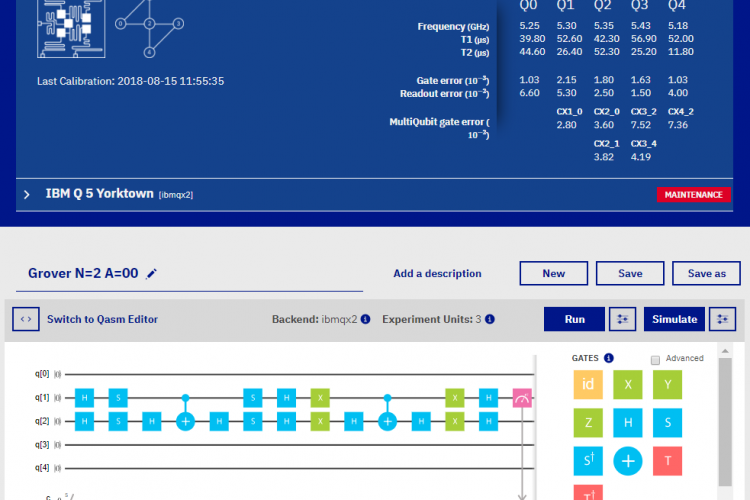Open the Add a description link
Screen dimensions: 750x500
tap(437, 274)
